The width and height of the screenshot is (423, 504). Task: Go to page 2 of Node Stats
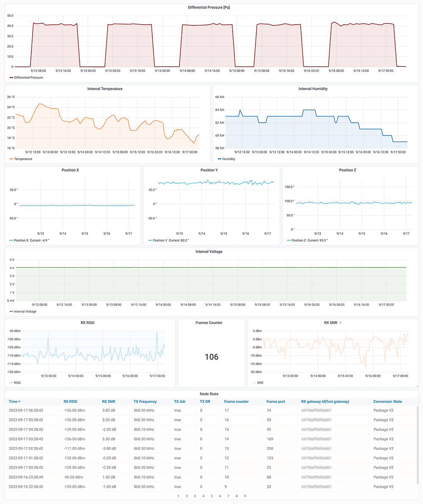click(x=187, y=496)
